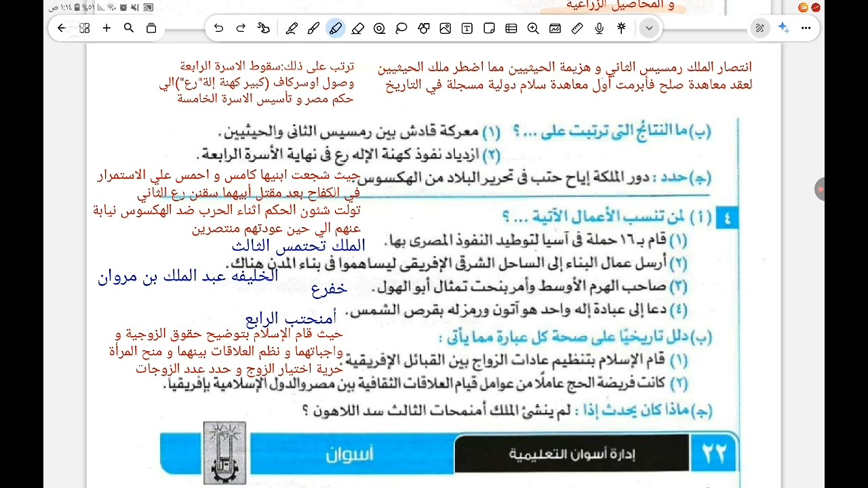Insert a sticky note

[490, 28]
